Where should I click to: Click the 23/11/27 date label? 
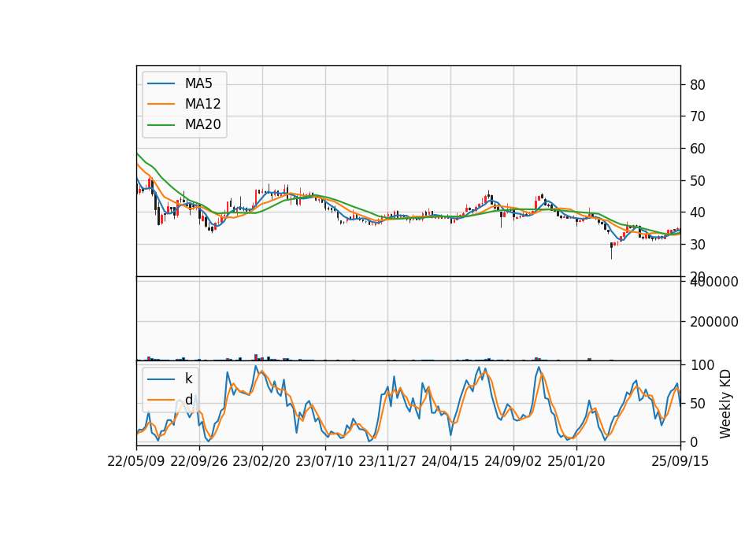tap(387, 461)
